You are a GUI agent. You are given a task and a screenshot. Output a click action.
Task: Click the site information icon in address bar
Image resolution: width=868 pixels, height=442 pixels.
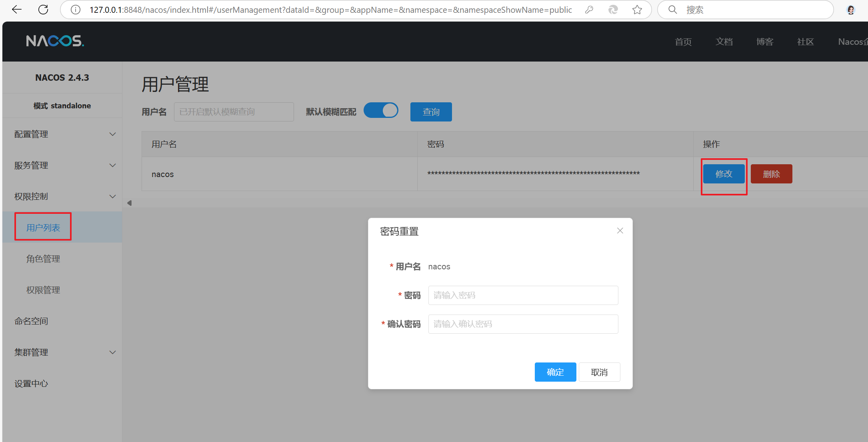point(75,10)
